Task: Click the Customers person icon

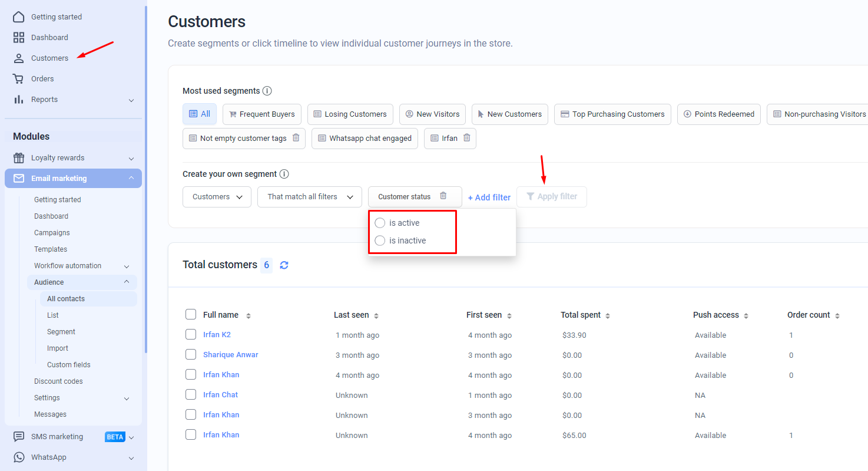Action: coord(19,58)
